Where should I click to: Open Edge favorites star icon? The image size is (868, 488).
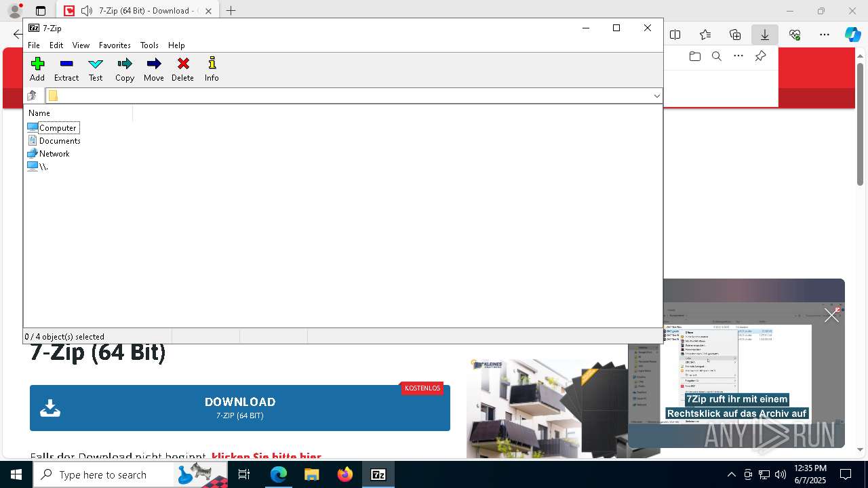705,35
